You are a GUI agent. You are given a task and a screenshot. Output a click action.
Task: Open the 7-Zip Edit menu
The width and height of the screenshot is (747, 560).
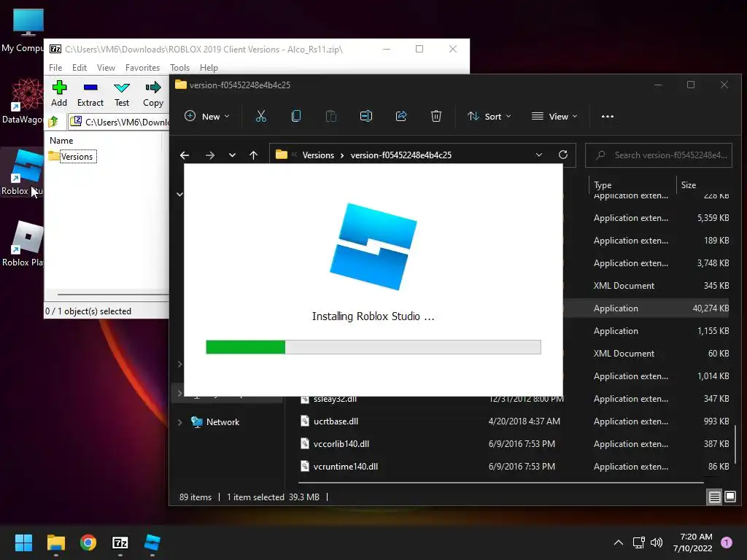[79, 68]
